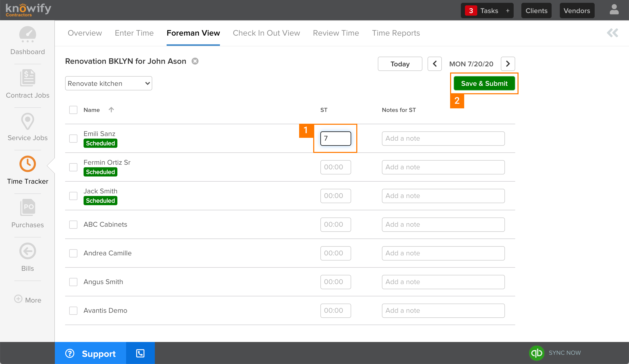The image size is (629, 364).
Task: Click Avantis Demo ST time field
Action: [336, 311]
